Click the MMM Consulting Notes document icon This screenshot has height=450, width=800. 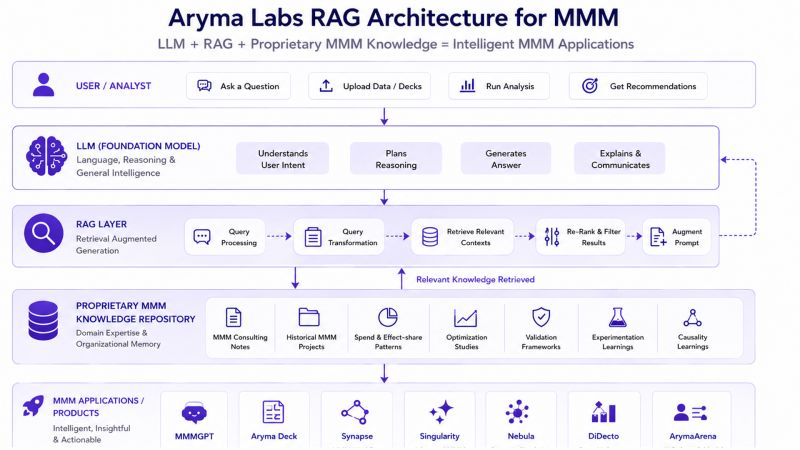[x=234, y=317]
